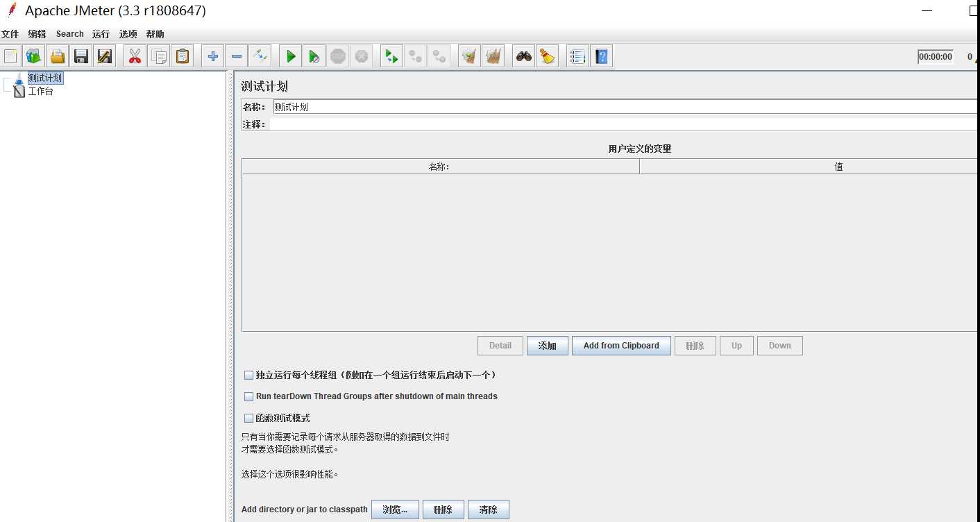Check Run tearDown Thread Groups option
Screen dimensions: 980x522
click(x=248, y=396)
